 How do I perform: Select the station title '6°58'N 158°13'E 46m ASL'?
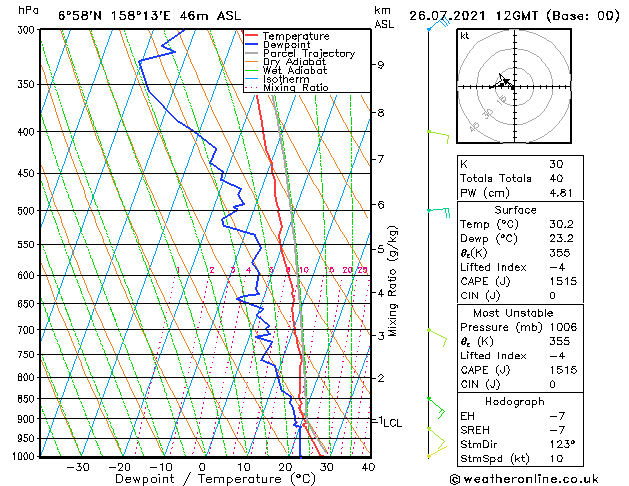pos(150,16)
